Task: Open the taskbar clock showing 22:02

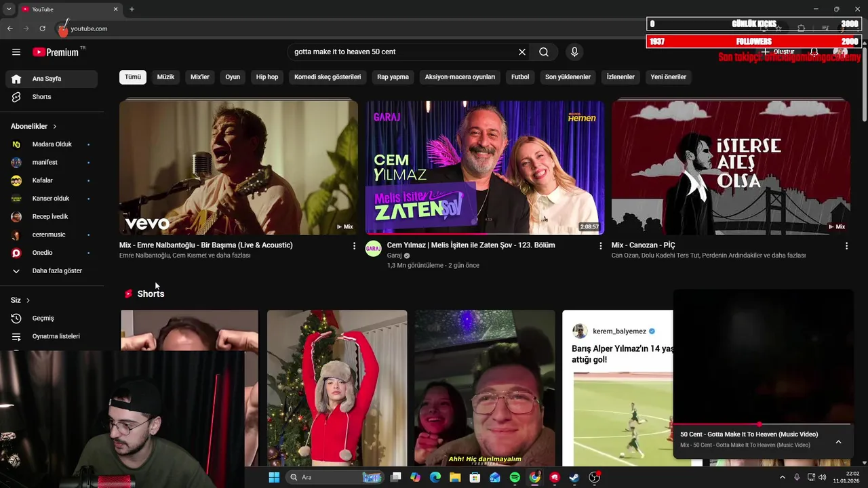Action: pos(847,477)
